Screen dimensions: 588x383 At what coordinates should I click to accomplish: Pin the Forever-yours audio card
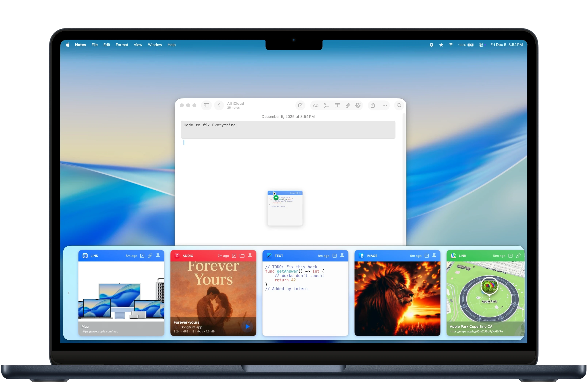click(x=250, y=256)
